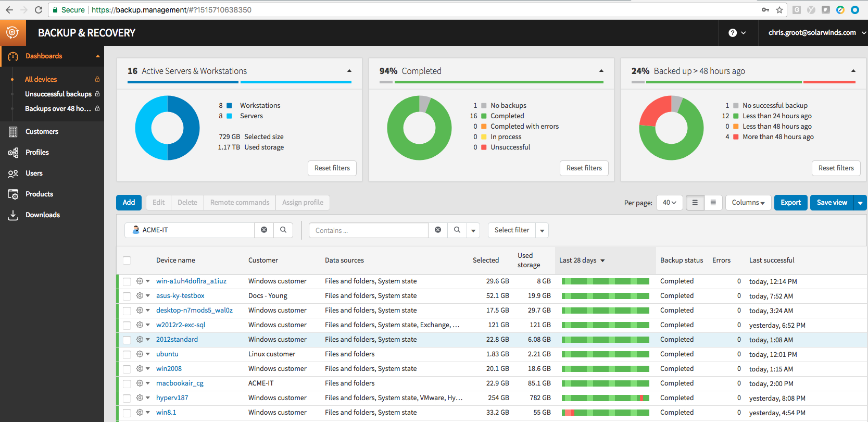Collapse the Dashboards sidebar section
This screenshot has height=422, width=868.
point(97,56)
